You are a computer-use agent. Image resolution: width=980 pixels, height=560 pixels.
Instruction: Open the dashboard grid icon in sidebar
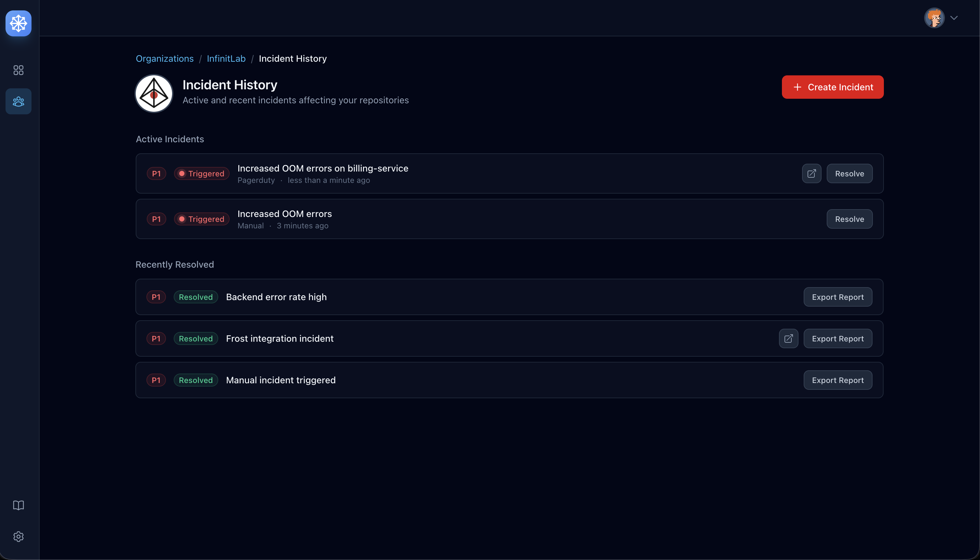pyautogui.click(x=19, y=70)
